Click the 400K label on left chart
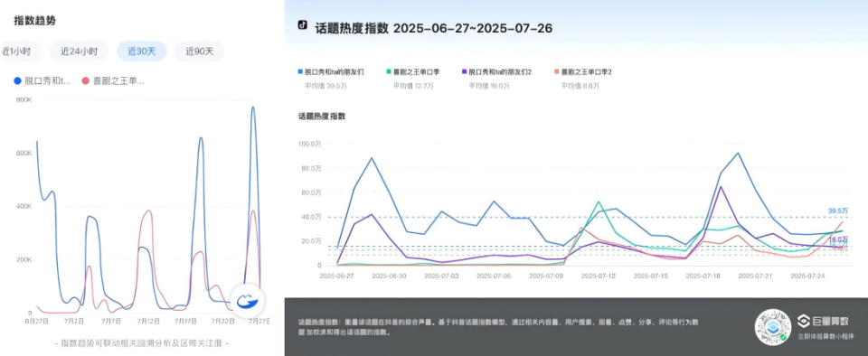This screenshot has height=356, width=868. click(24, 206)
